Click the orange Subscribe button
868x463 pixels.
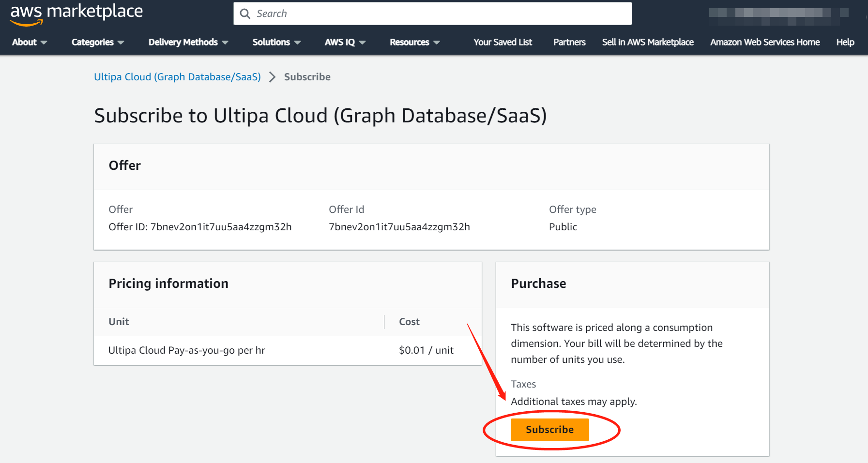(x=550, y=430)
